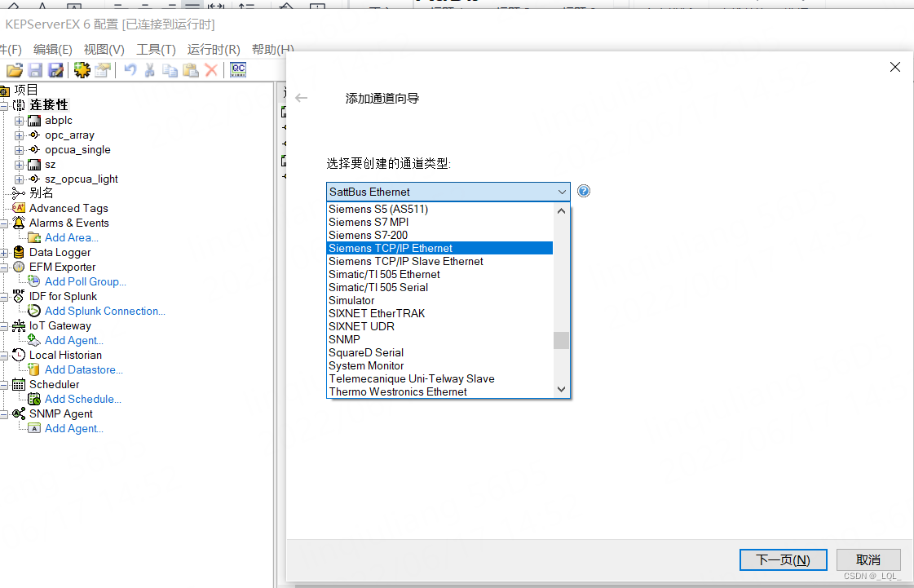Click 取消 cancel button

point(868,560)
